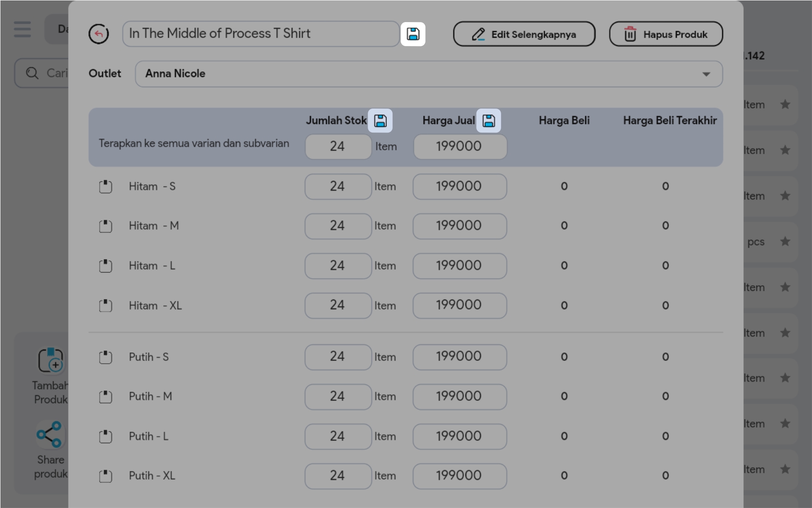Edit the product name text field
The width and height of the screenshot is (812, 508).
click(x=261, y=34)
